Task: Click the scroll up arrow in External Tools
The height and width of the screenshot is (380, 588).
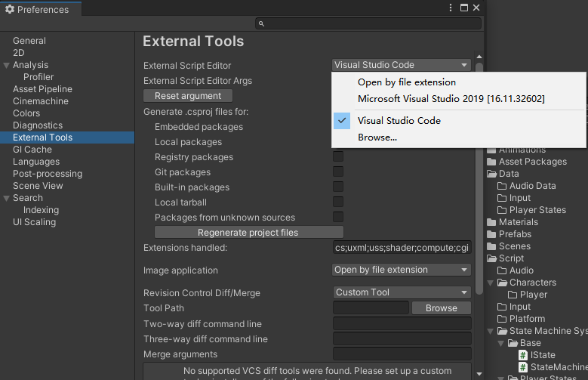Action: [x=479, y=57]
